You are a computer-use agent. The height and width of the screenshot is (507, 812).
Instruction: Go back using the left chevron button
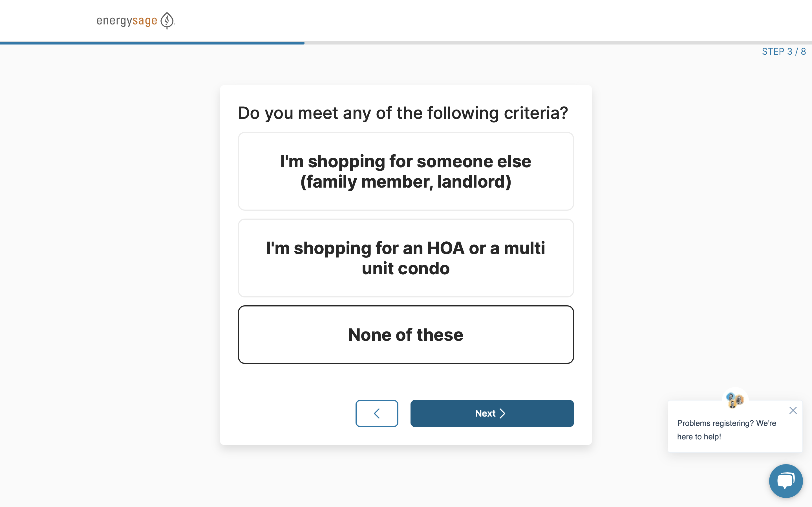coord(376,413)
